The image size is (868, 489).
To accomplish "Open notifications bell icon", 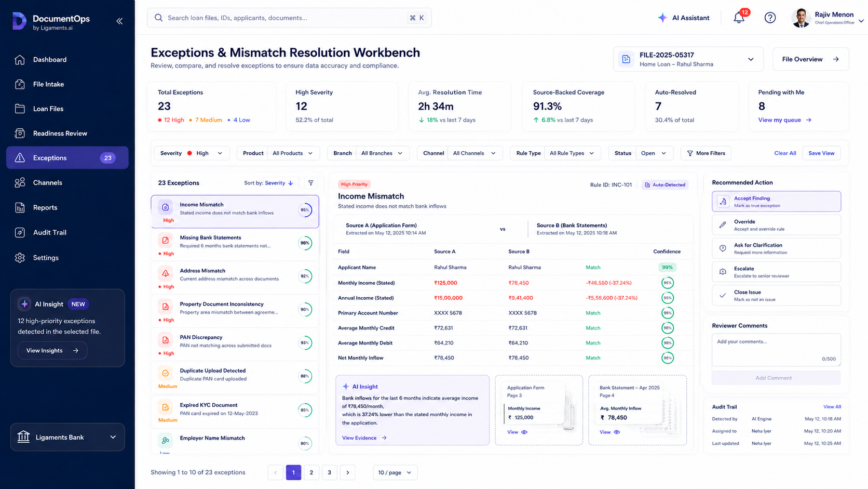I will pyautogui.click(x=739, y=18).
